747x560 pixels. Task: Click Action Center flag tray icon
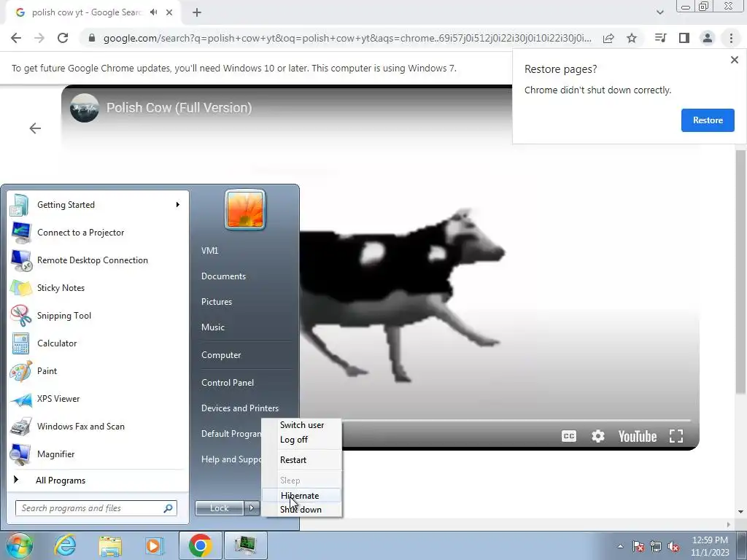[x=638, y=546]
